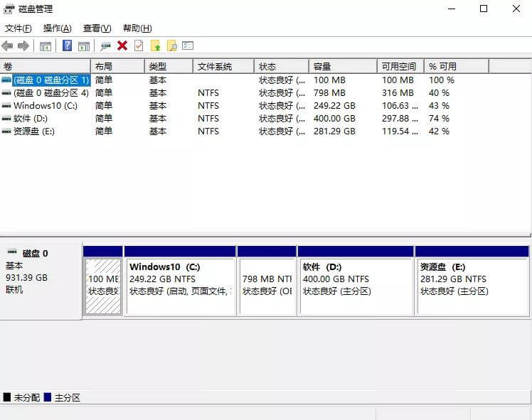
Task: Toggle the show/hide action pane icon
Action: click(x=84, y=45)
